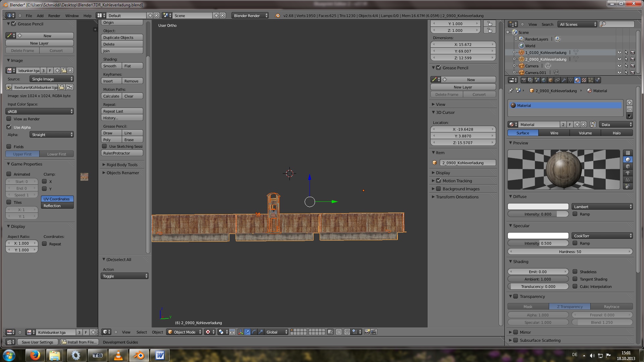Select the translate manipulator arrow icon
Screen dimensions: 644x362
247,332
